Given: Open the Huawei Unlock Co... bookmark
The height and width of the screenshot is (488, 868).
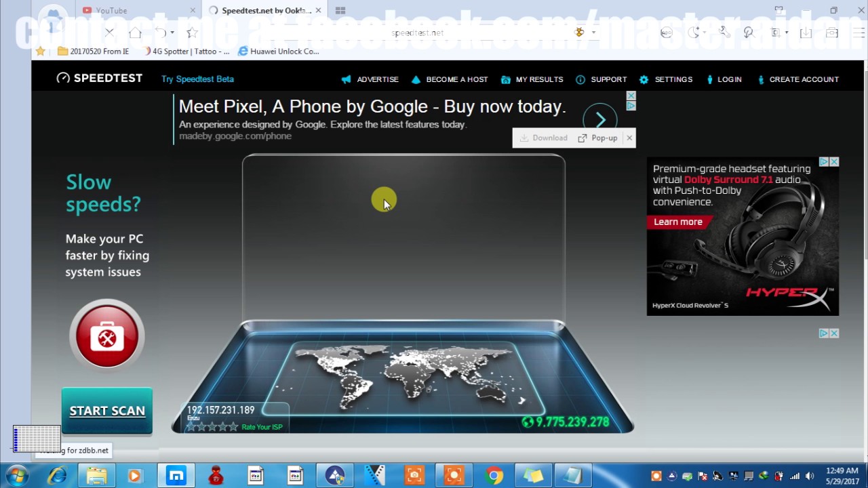Looking at the screenshot, I should (x=279, y=51).
